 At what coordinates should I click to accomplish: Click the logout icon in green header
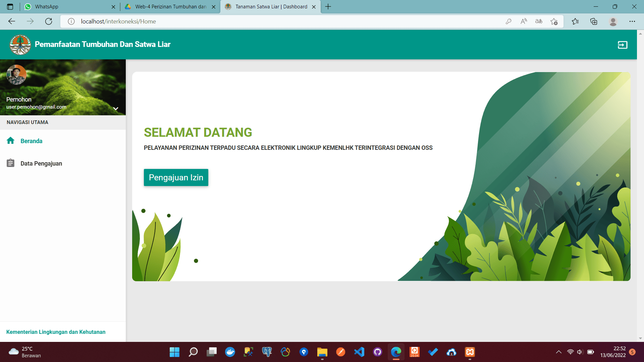pos(622,45)
